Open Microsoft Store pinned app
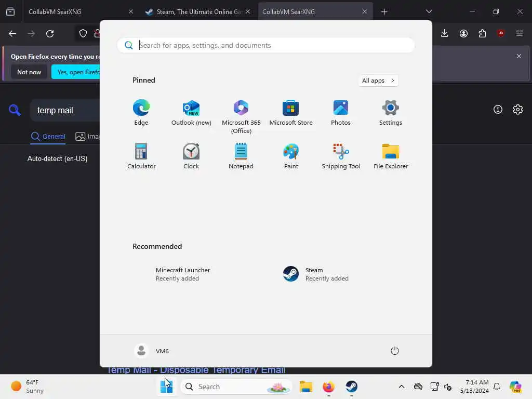 pyautogui.click(x=291, y=112)
